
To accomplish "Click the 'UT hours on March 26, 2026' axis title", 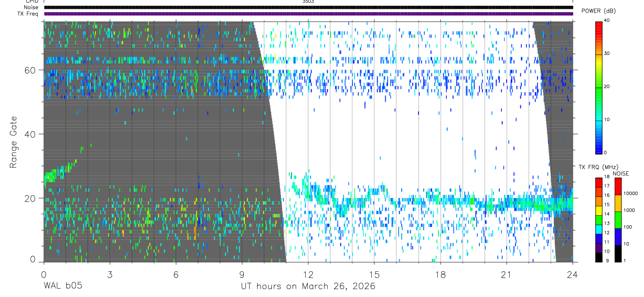I will pyautogui.click(x=308, y=287).
